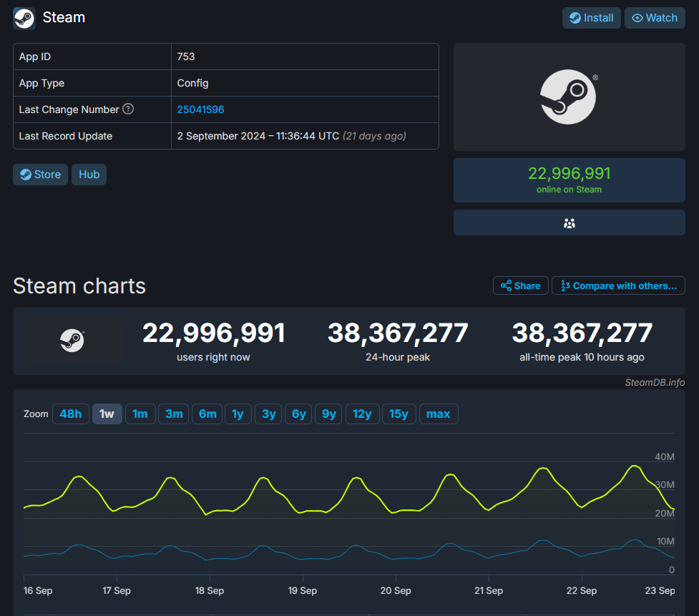
Task: Click the 20 Sep axis label
Action: (x=396, y=590)
